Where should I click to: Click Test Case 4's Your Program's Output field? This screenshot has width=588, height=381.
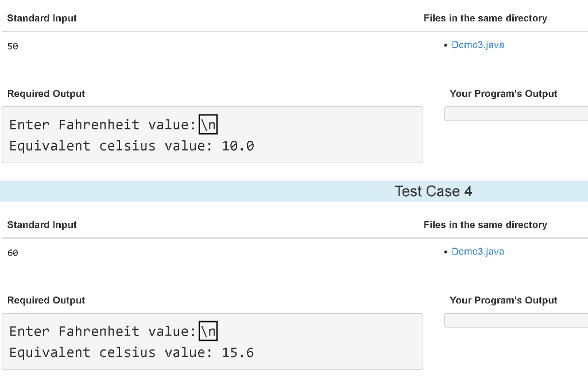[x=516, y=320]
